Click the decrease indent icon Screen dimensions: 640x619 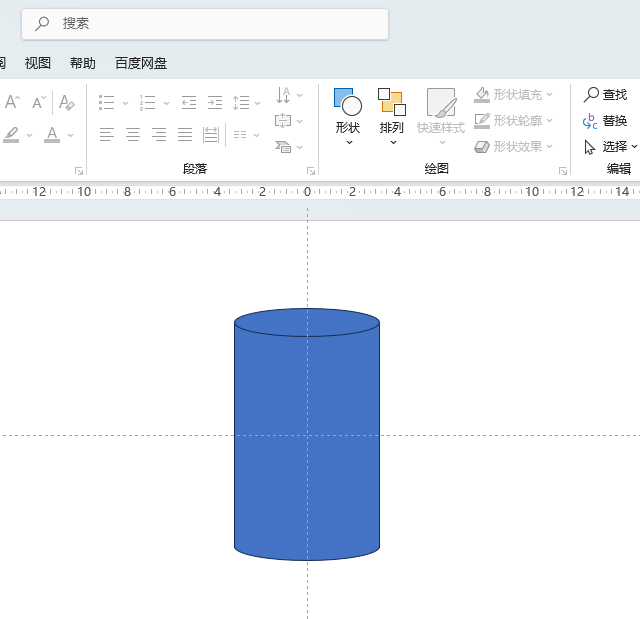189,102
